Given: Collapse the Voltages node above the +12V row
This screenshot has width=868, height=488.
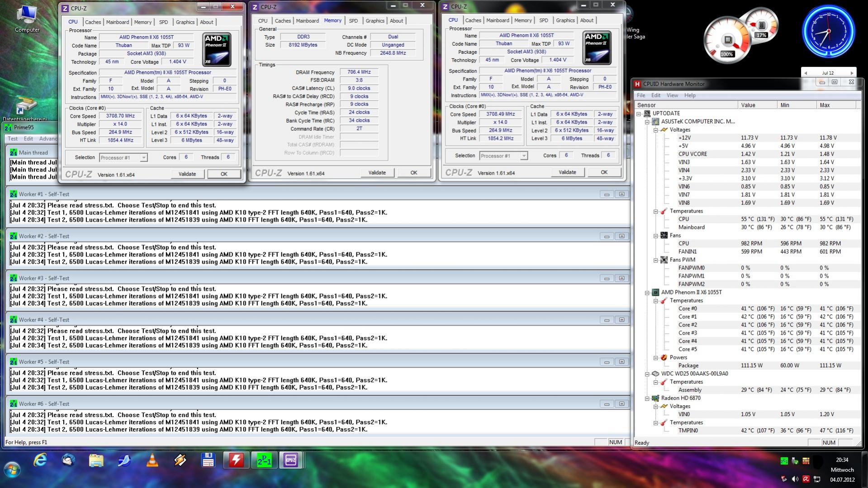Looking at the screenshot, I should [x=656, y=130].
